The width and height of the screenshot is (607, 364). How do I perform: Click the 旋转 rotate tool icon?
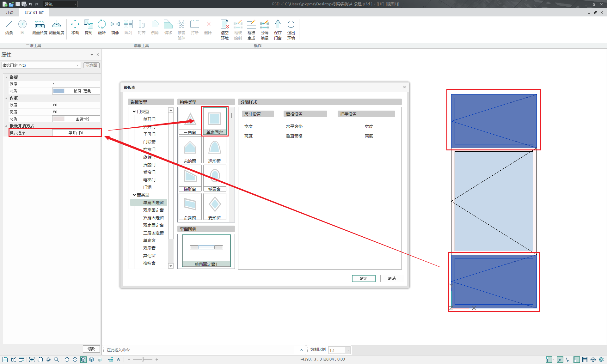pos(101,24)
